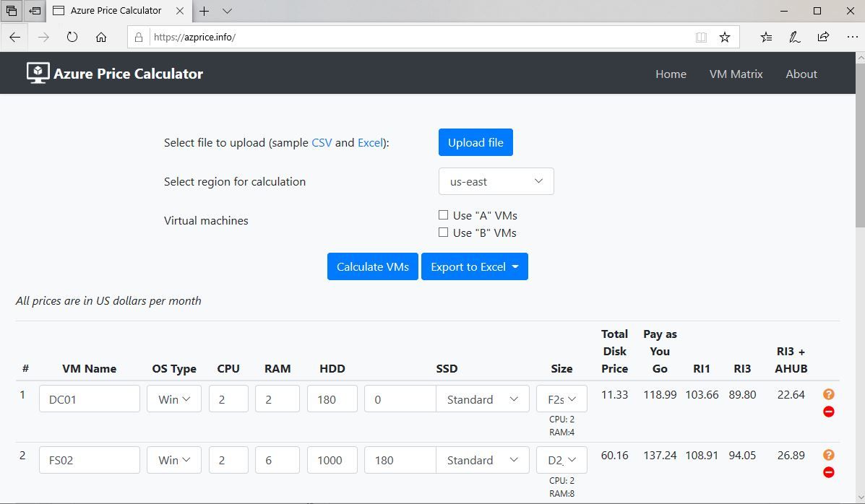Edit the RAM value for FS02
The height and width of the screenshot is (504, 865).
(277, 460)
